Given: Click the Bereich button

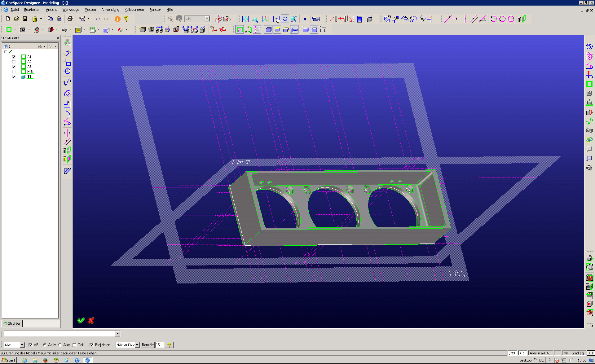Looking at the screenshot, I should point(148,345).
